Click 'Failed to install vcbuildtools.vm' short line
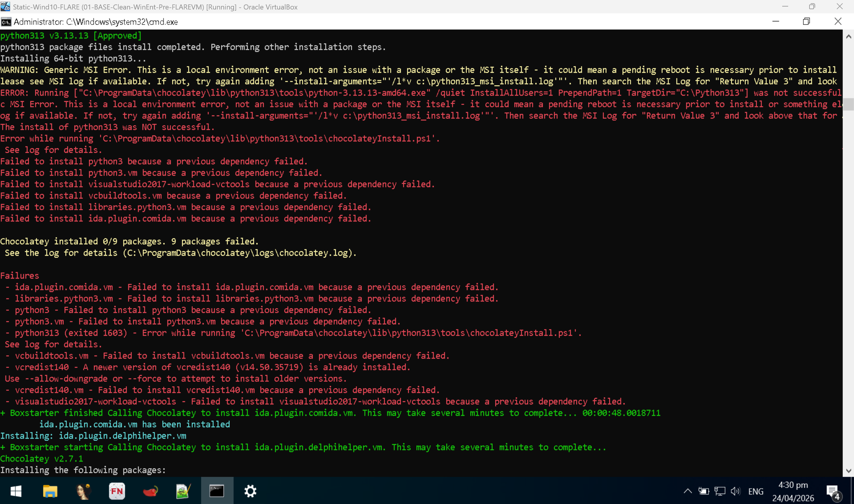 pos(173,196)
